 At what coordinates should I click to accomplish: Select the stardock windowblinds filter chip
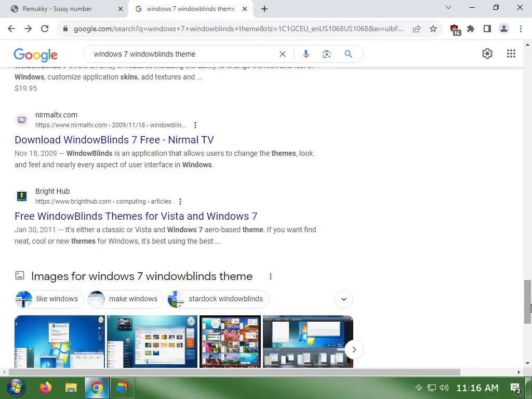218,299
